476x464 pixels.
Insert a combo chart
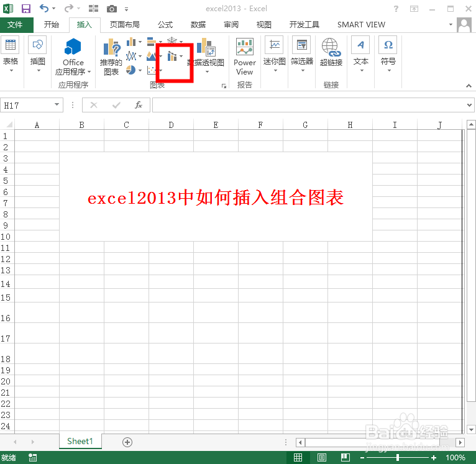[172, 56]
